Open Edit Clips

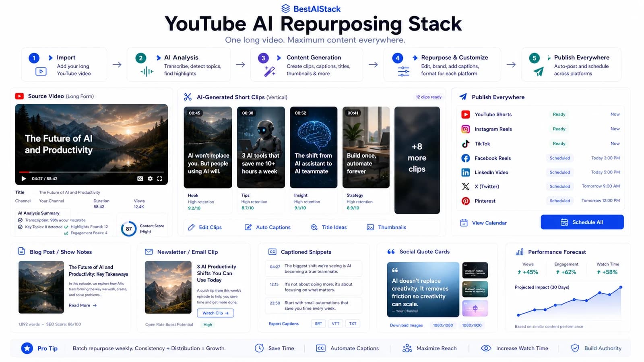(205, 227)
